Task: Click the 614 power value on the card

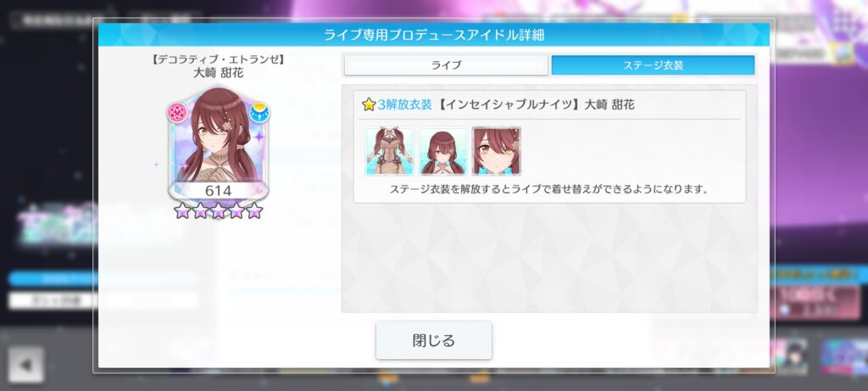Action: [x=218, y=191]
